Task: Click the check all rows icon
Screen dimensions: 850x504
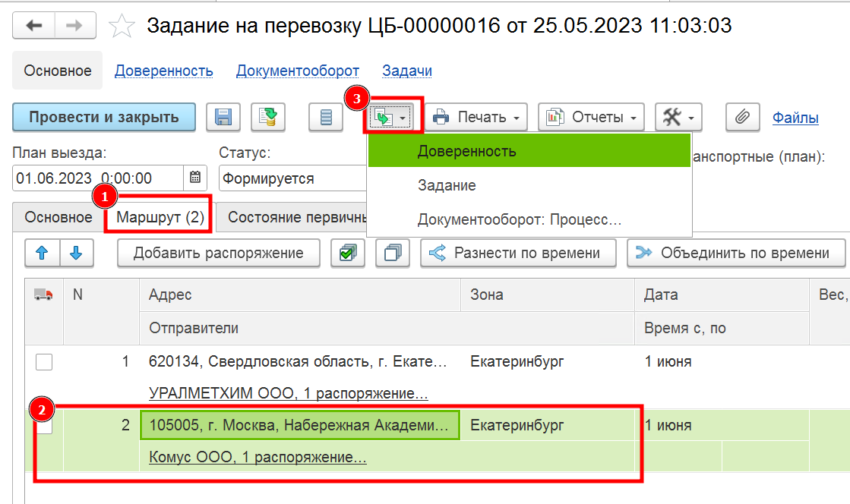Action: tap(348, 253)
